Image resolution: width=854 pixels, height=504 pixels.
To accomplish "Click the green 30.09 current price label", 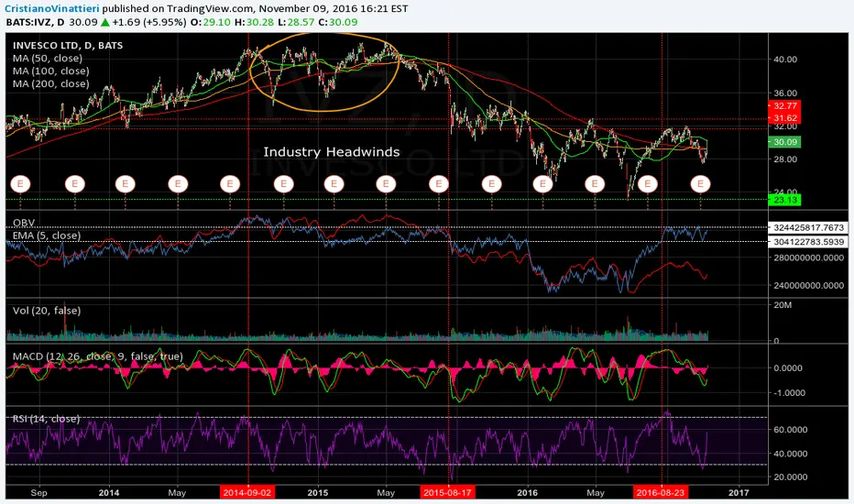I will click(785, 142).
